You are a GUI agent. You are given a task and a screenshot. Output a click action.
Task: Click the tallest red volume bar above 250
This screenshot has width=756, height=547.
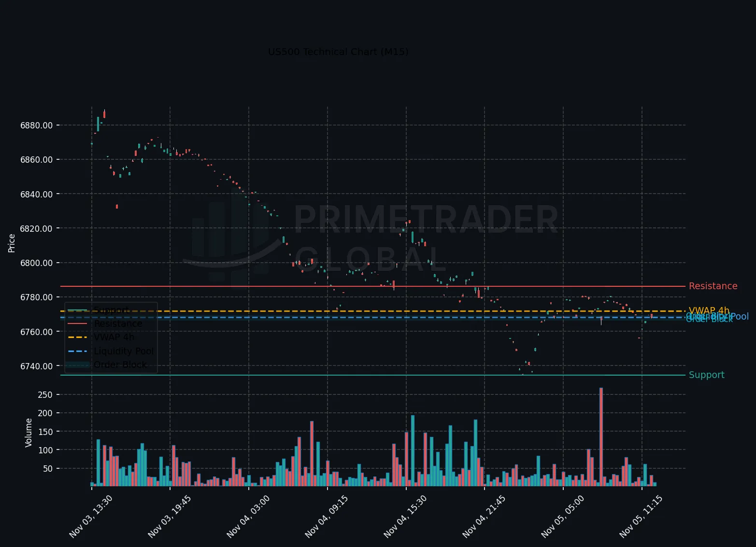pos(601,437)
